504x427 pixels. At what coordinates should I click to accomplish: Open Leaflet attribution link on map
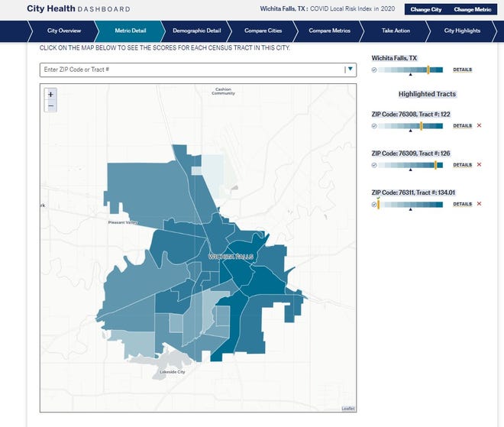pos(347,409)
